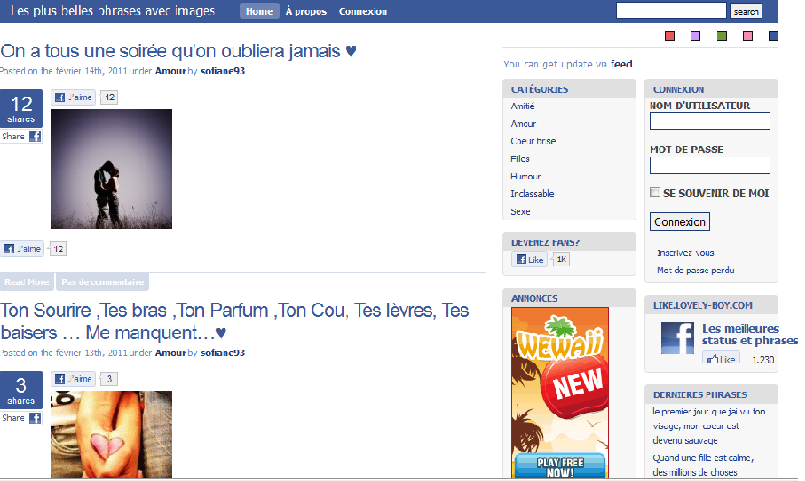Open the heart hands photo thumbnail
This screenshot has width=805, height=481.
pyautogui.click(x=111, y=434)
